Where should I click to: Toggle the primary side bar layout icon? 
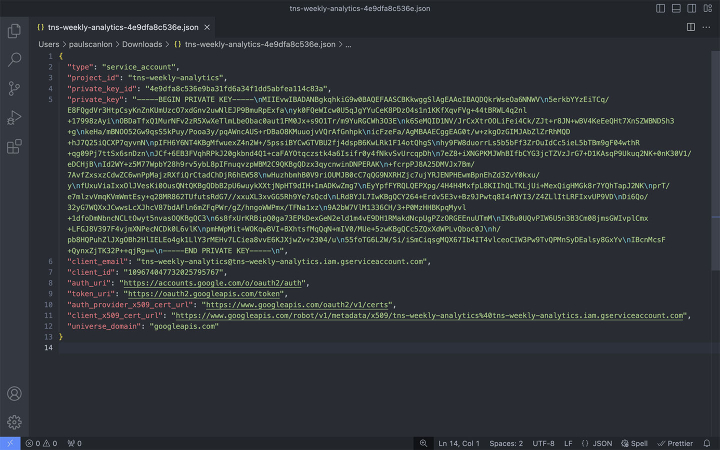660,8
